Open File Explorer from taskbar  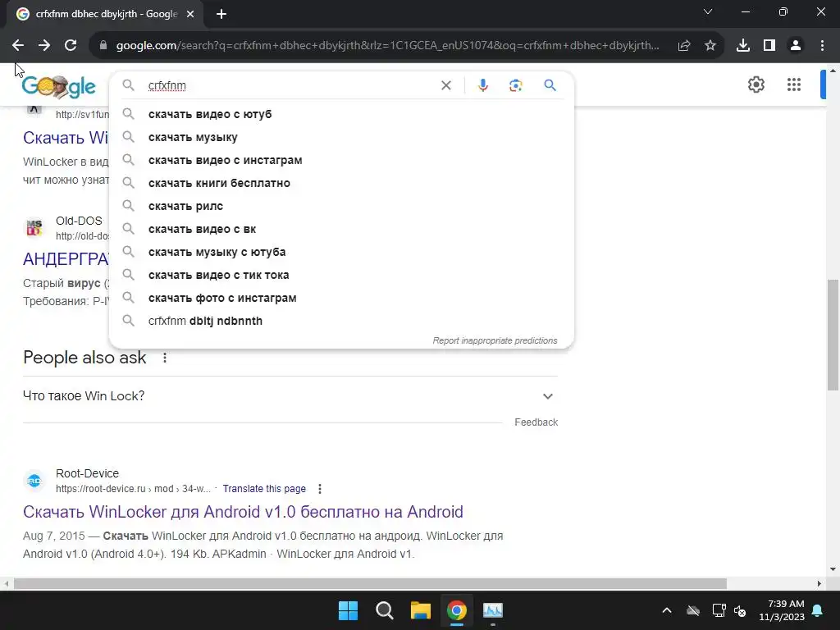[x=421, y=610]
